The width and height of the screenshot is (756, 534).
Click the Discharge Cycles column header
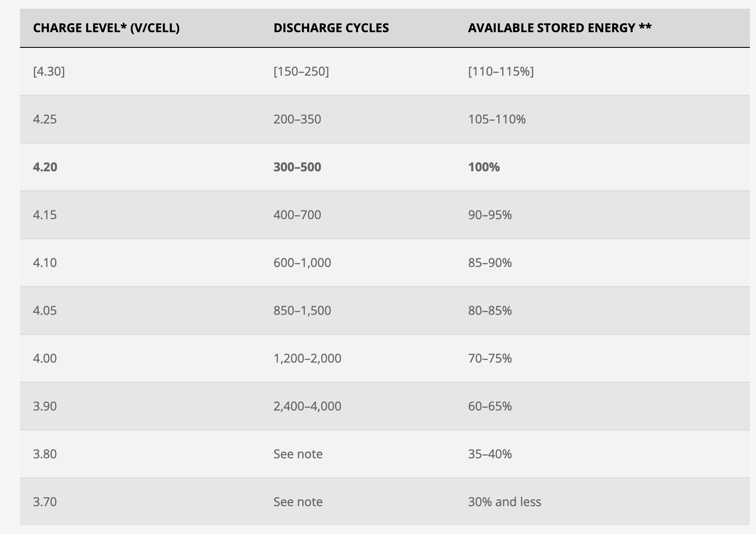click(331, 28)
